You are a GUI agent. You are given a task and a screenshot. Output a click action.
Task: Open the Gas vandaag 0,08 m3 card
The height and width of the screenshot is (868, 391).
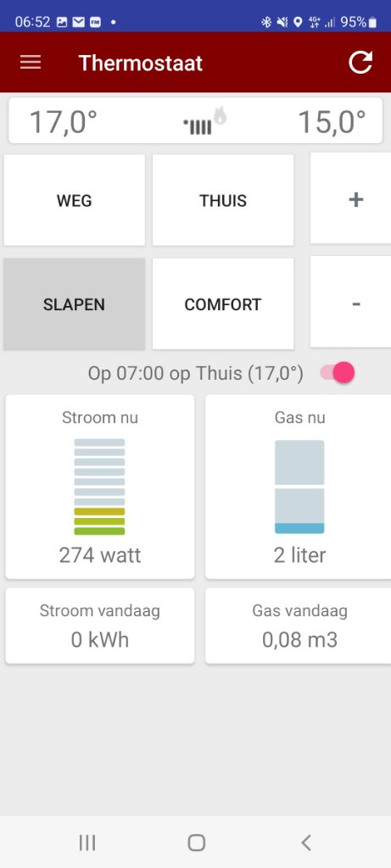(x=299, y=626)
